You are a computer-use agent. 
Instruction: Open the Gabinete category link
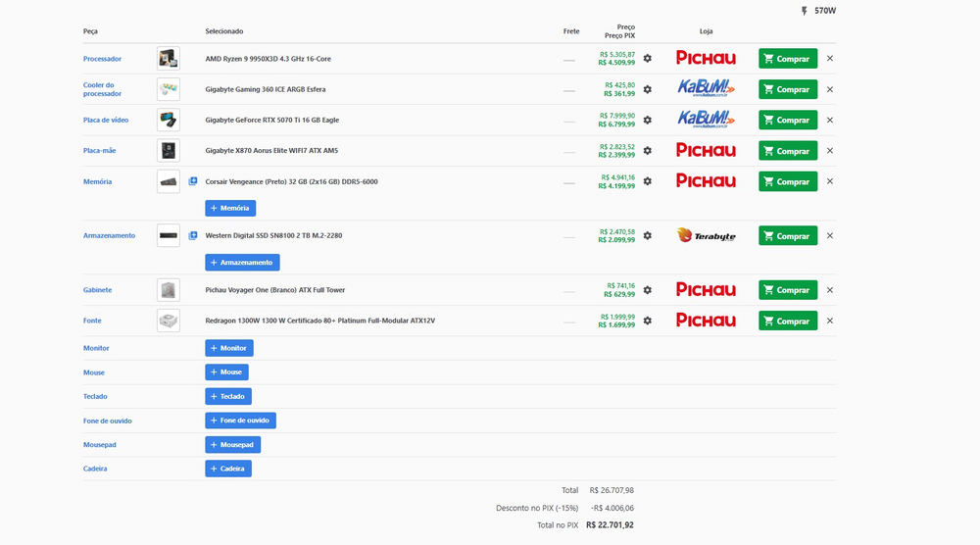tap(97, 290)
